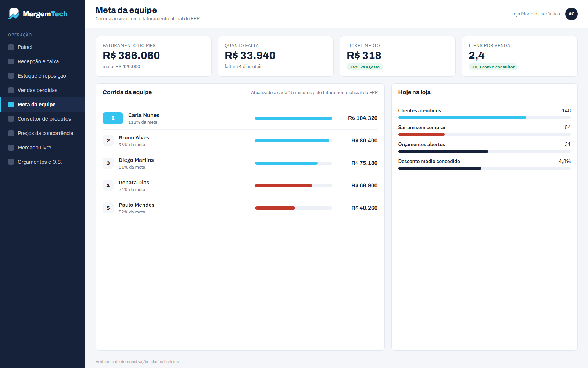Screen dimensions: 588x368
Task: Click Carla Nunes progress bar
Action: (294, 118)
